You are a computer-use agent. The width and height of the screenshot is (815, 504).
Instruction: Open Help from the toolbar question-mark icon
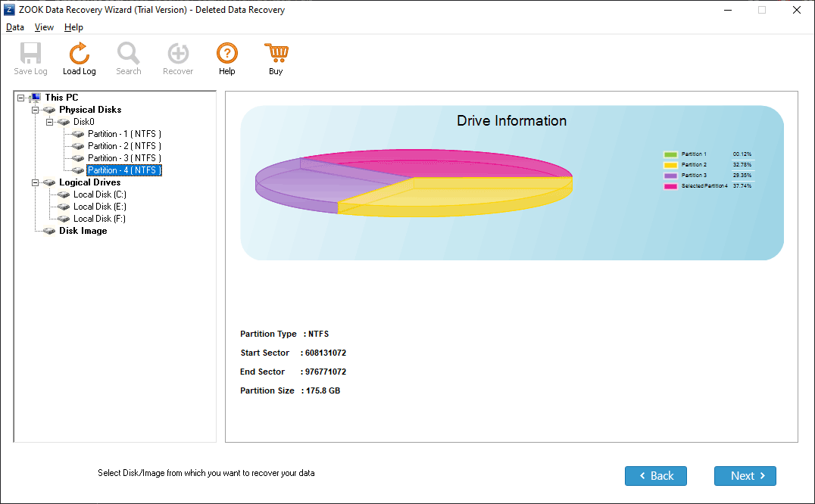pyautogui.click(x=227, y=53)
